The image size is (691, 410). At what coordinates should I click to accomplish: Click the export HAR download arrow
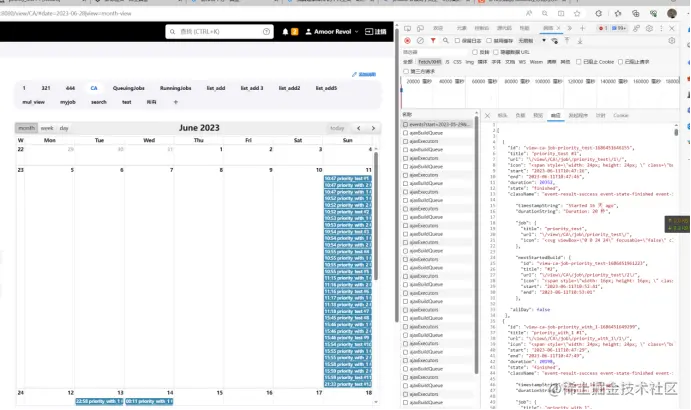click(580, 41)
